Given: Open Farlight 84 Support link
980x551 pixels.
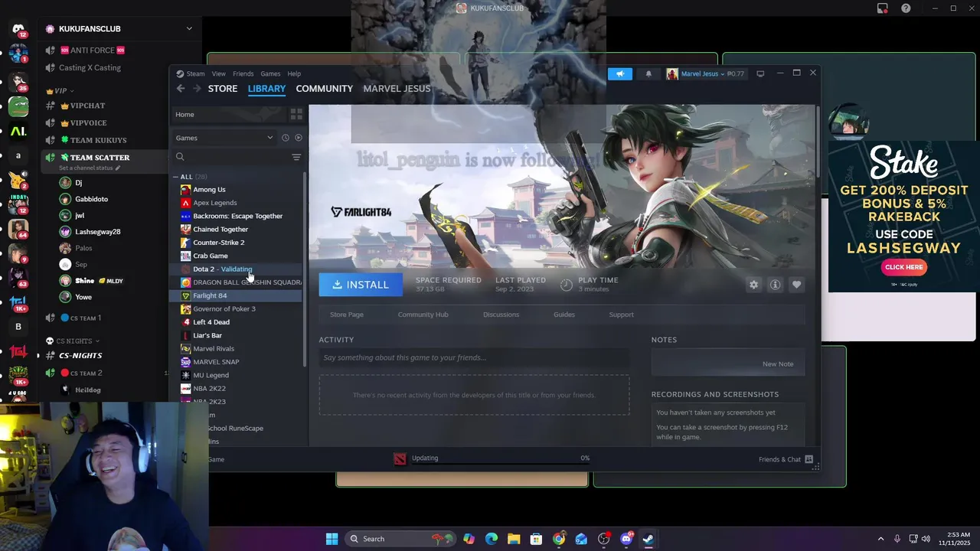Looking at the screenshot, I should [621, 315].
